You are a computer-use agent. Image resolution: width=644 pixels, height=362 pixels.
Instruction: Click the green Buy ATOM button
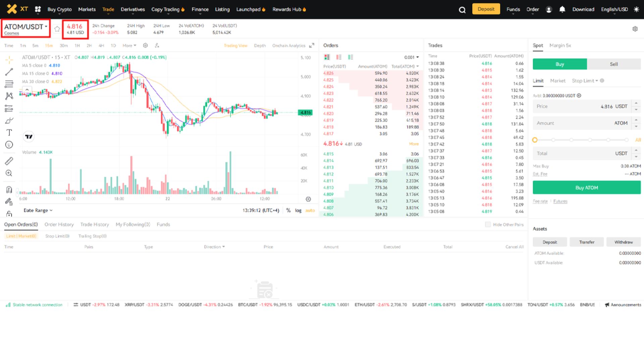(x=587, y=188)
